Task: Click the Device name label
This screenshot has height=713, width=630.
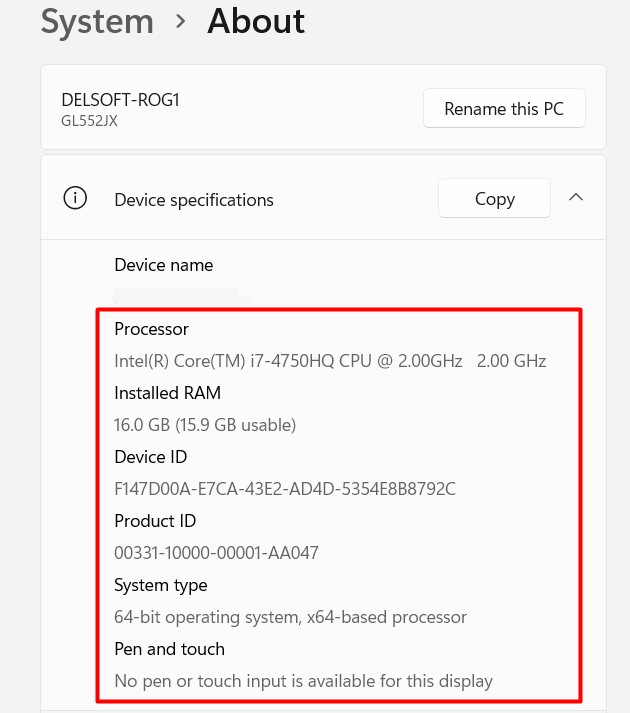Action: (164, 265)
